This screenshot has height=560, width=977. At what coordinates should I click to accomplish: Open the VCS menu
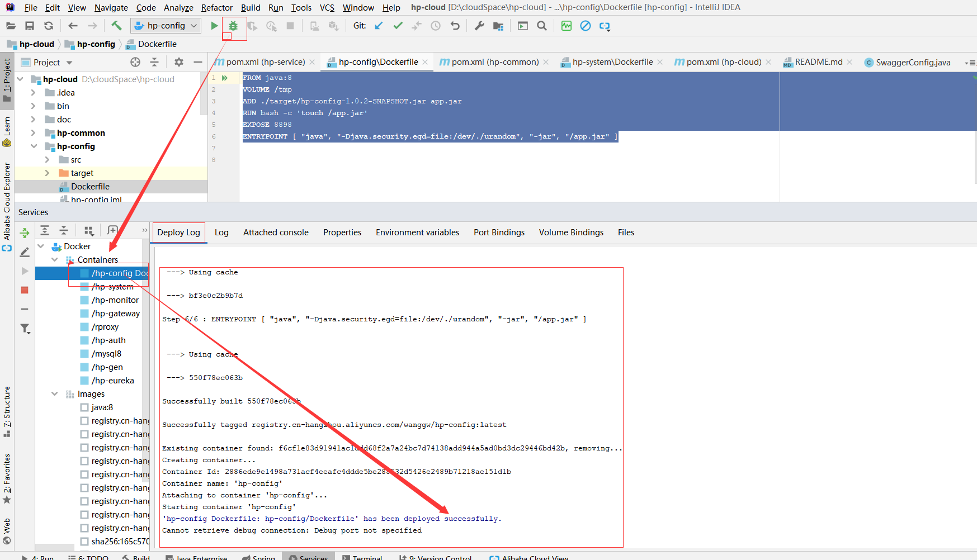327,7
